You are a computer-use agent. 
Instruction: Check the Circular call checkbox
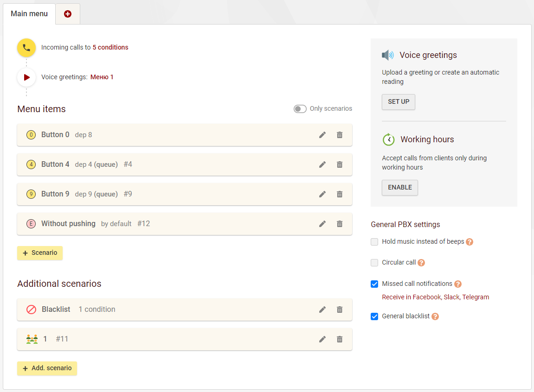click(374, 263)
